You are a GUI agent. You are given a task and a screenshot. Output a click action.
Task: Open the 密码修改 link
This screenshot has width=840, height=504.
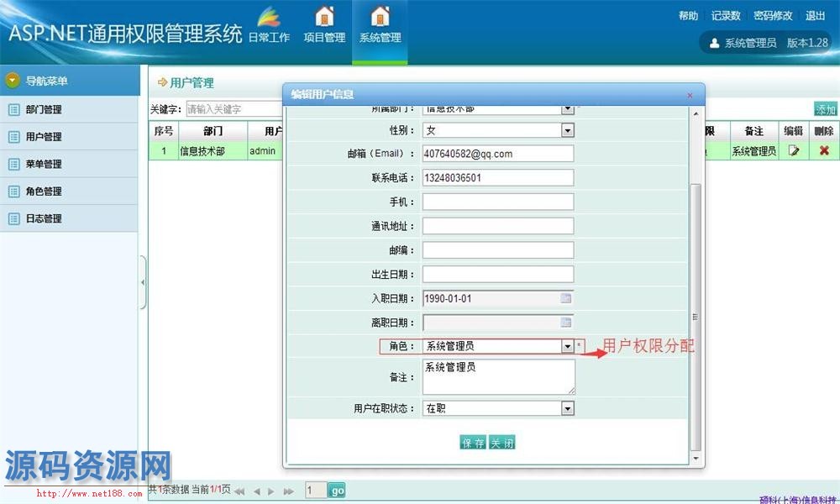point(773,16)
